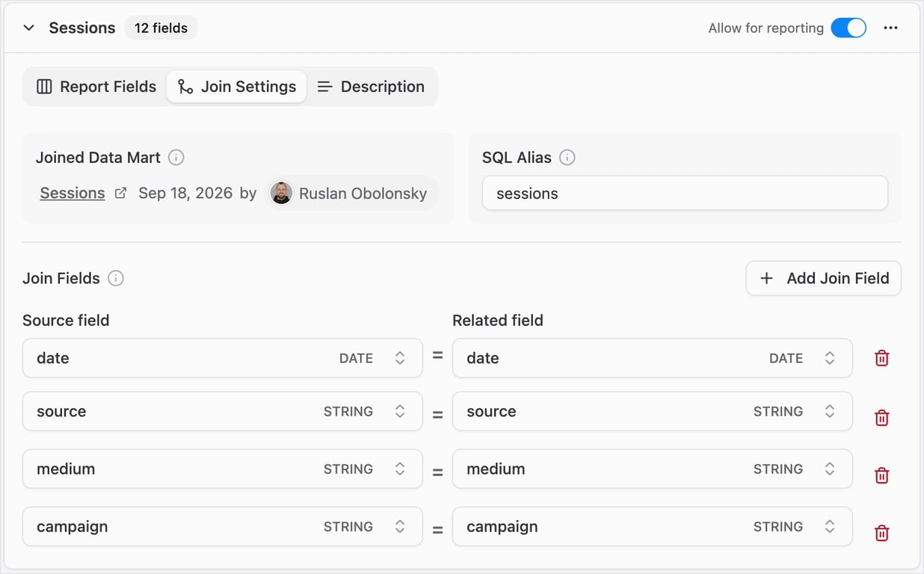The image size is (924, 574).
Task: Toggle the Allow for reporting switch
Action: pyautogui.click(x=848, y=28)
